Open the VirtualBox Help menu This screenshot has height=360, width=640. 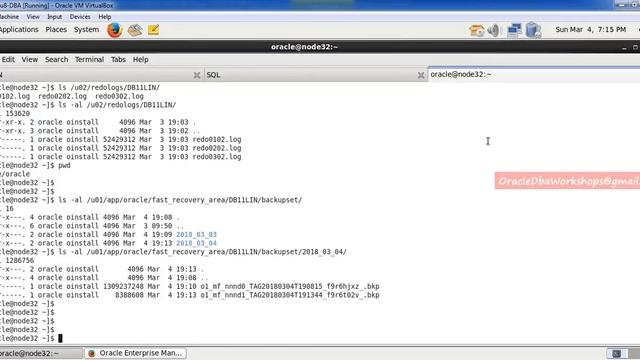(104, 17)
